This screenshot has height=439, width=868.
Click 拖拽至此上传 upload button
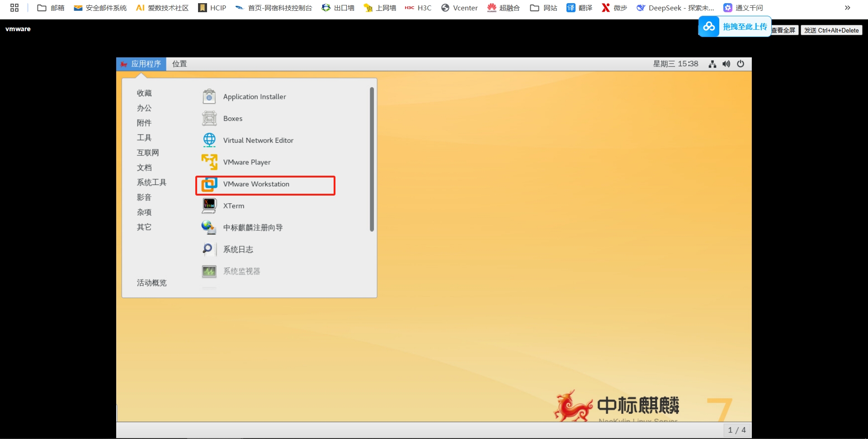pos(735,27)
